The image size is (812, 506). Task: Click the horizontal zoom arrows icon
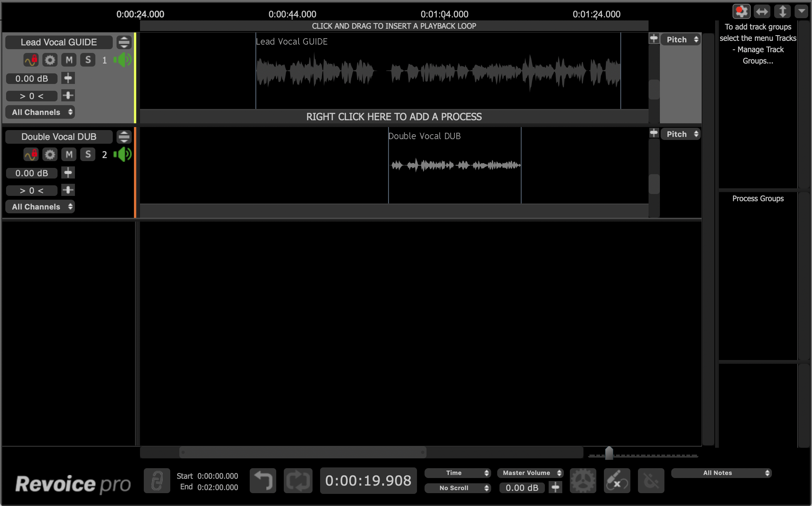pos(762,11)
